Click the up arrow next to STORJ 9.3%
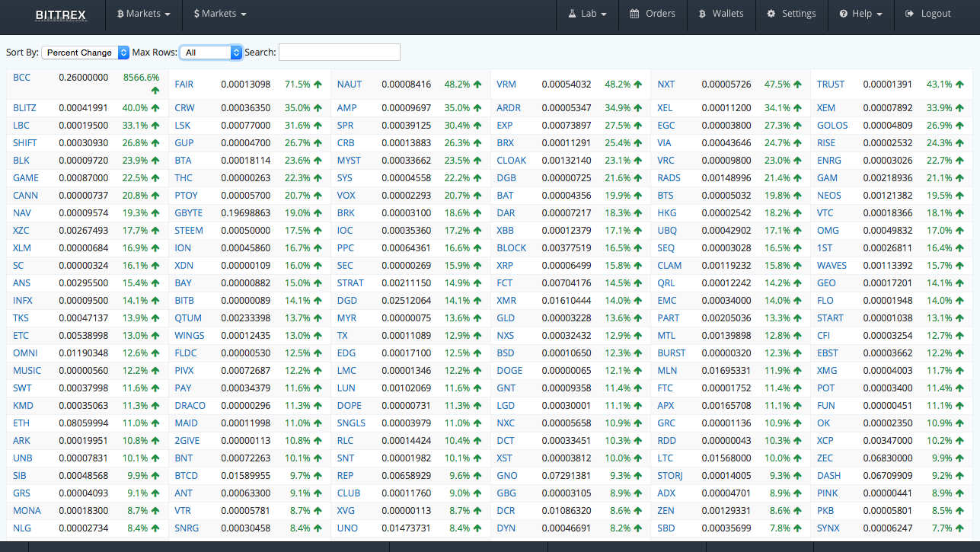980x552 pixels. click(x=798, y=476)
